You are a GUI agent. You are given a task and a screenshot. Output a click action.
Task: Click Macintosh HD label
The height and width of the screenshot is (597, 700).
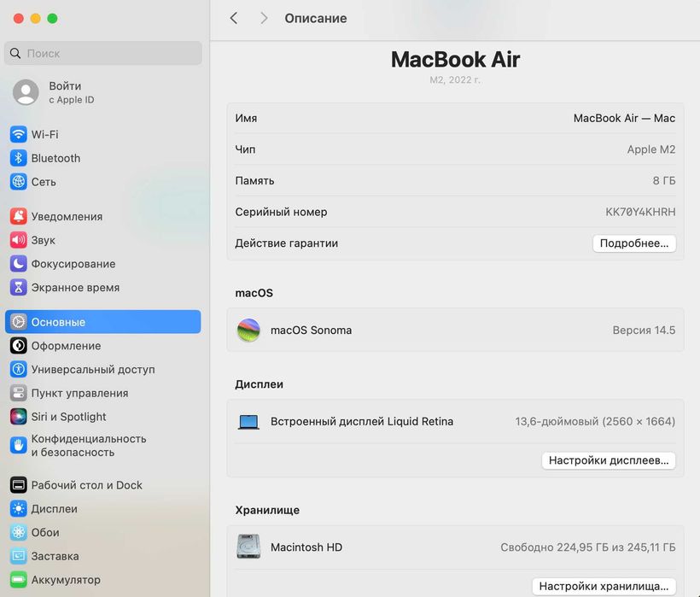pyautogui.click(x=306, y=547)
